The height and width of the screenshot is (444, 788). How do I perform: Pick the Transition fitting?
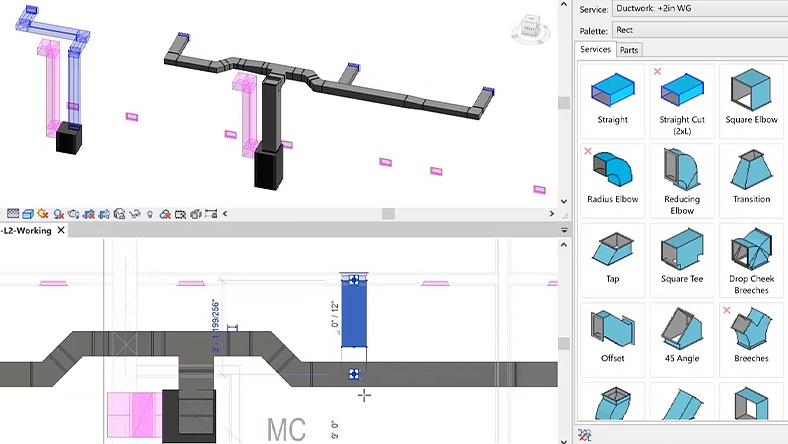751,180
